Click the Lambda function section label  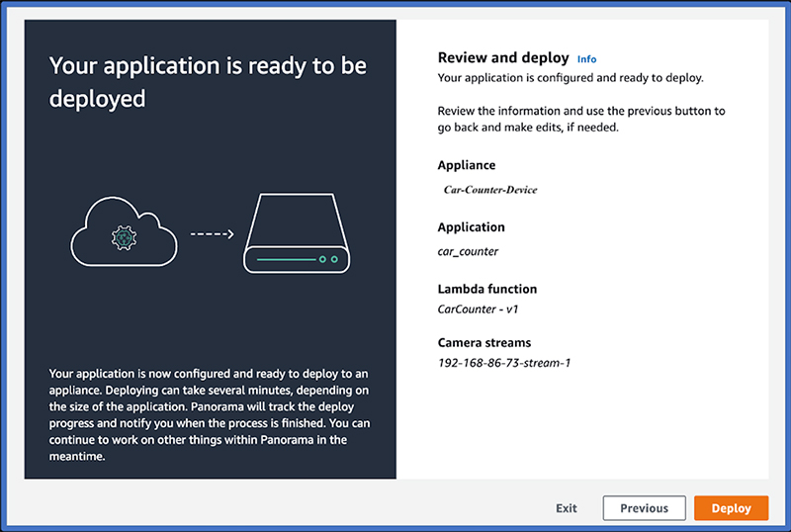click(x=487, y=289)
